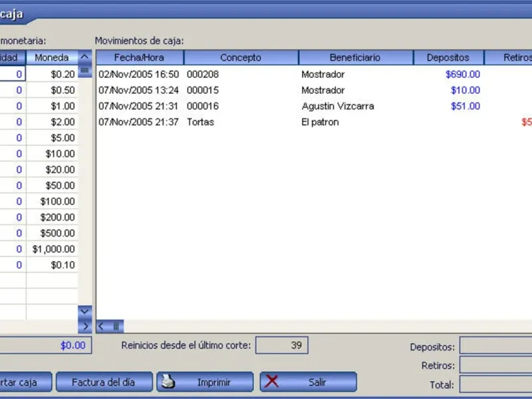
Task: Click concept 000016
Action: tap(203, 106)
